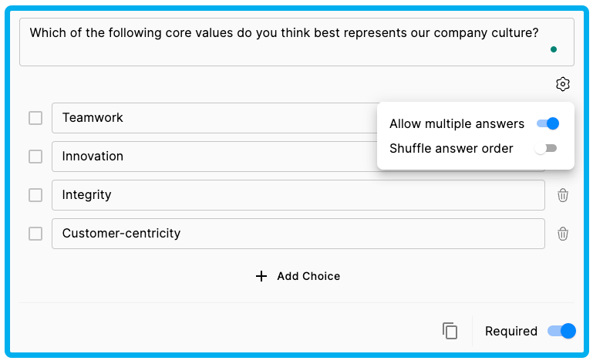The height and width of the screenshot is (364, 593).
Task: Duplicate the question using the copy icon
Action: pos(450,331)
